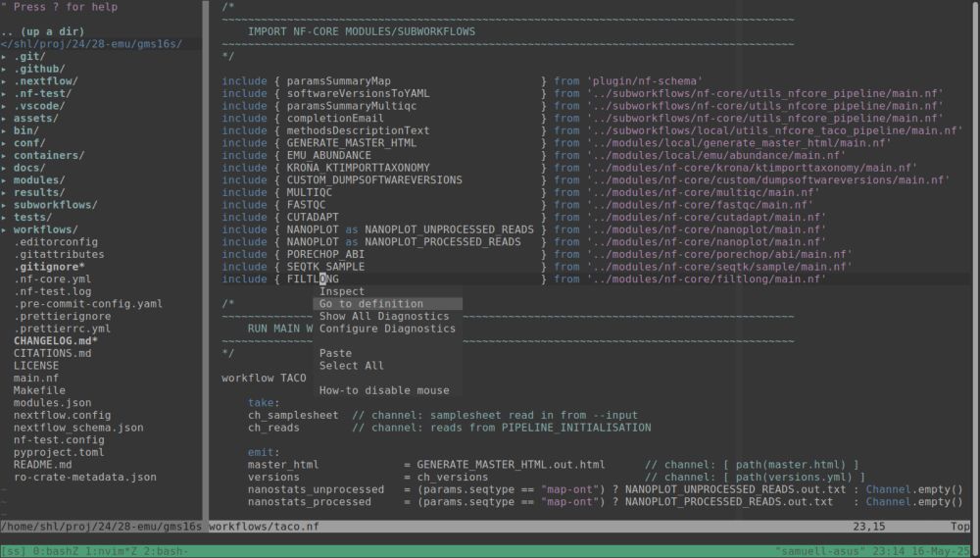Click the 'plugin/nf-schema' string

pyautogui.click(x=644, y=81)
